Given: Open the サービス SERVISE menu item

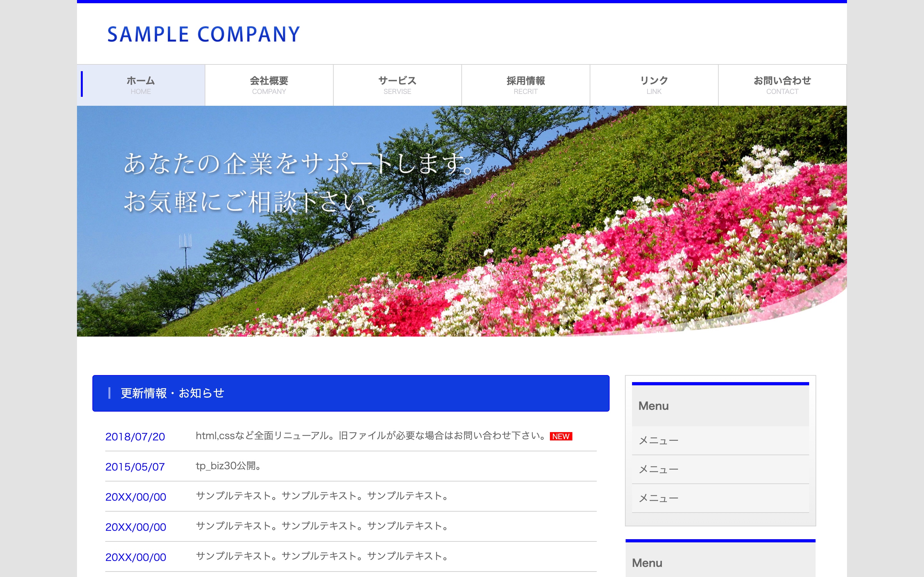Looking at the screenshot, I should [398, 85].
